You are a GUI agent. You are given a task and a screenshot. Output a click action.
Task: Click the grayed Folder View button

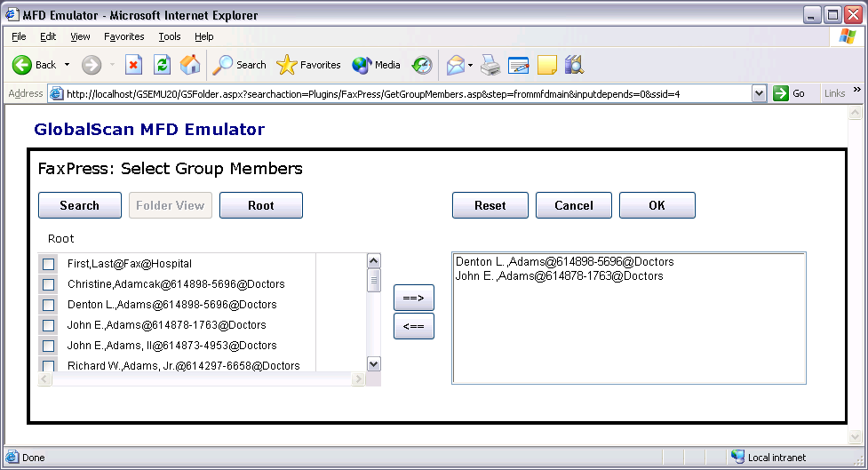171,205
